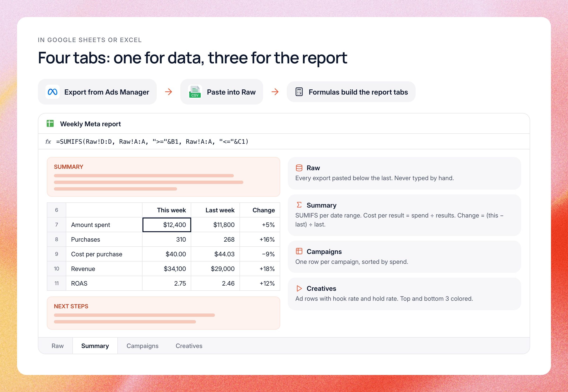This screenshot has width=568, height=392.
Task: Select the $11,800 cell
Action: tap(215, 225)
